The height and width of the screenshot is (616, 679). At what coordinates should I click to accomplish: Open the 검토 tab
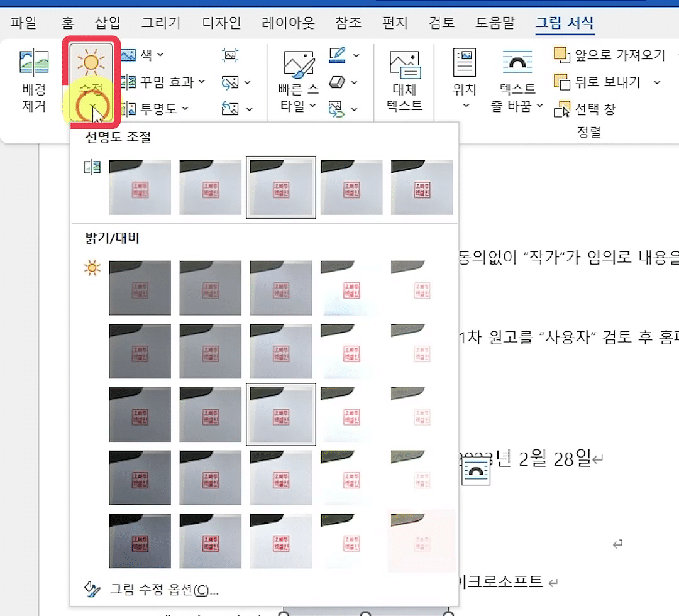coord(441,23)
